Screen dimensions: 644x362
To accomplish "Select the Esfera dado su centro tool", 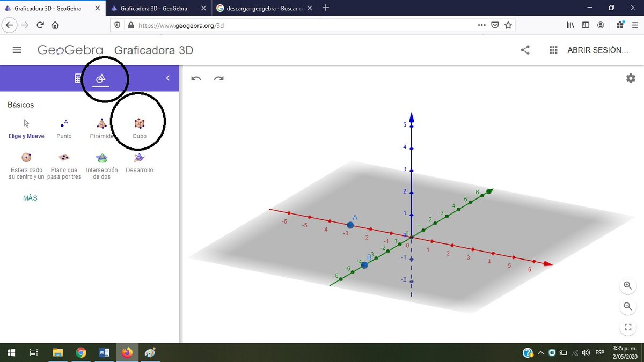I will click(26, 166).
